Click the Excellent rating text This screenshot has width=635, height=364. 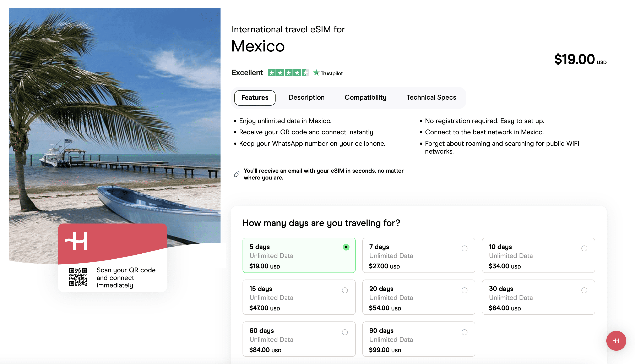coord(247,73)
